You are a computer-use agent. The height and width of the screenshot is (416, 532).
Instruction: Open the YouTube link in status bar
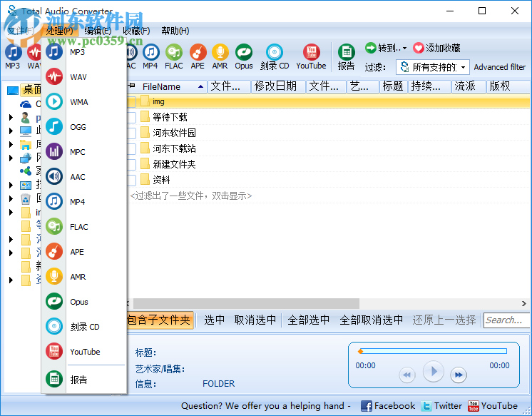pos(493,406)
